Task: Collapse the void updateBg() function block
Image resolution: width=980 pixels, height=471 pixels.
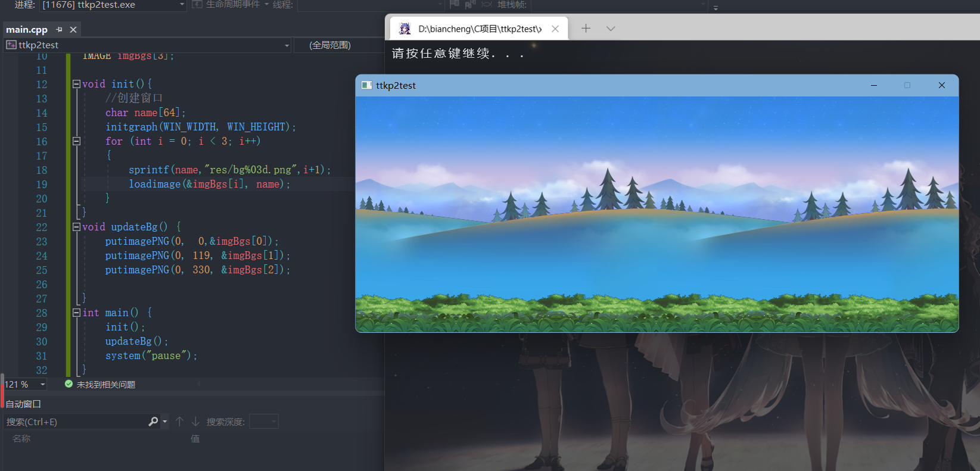Action: pyautogui.click(x=76, y=227)
